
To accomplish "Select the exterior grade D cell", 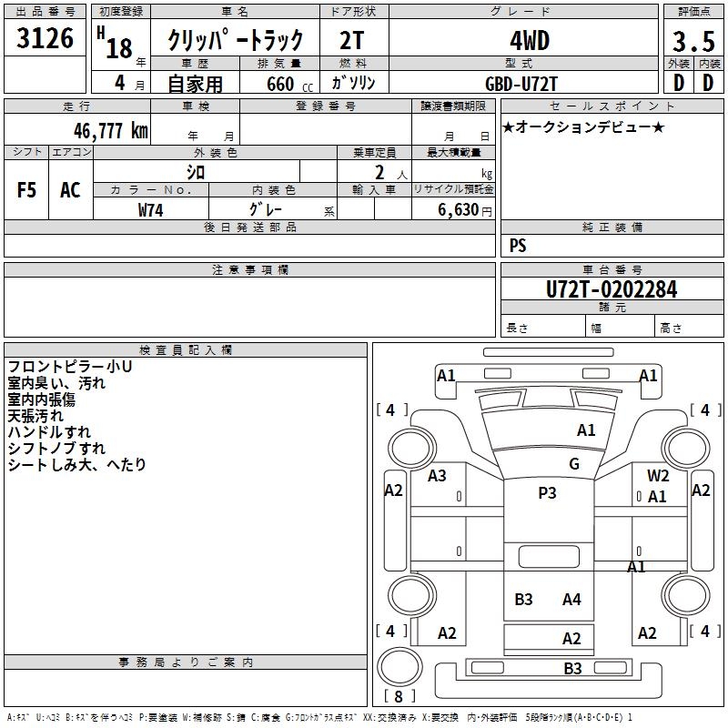I will click(678, 82).
